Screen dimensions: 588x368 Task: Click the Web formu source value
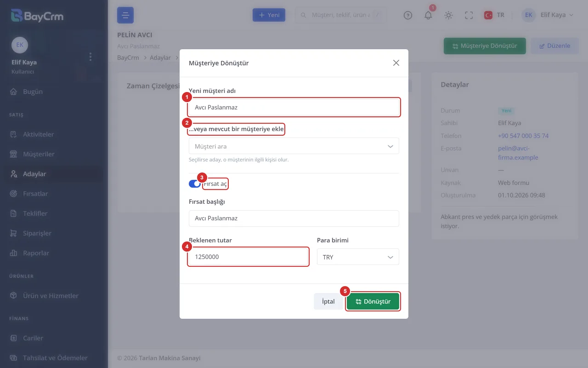click(x=514, y=183)
